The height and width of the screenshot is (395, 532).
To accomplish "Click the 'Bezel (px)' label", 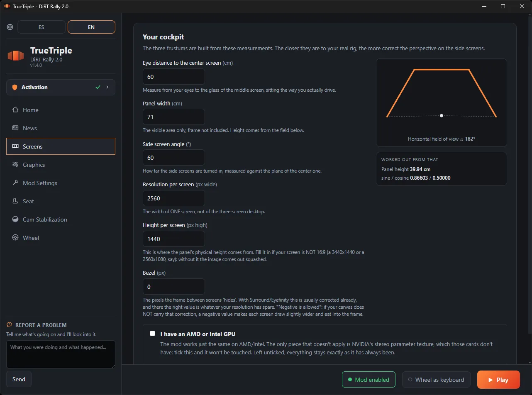I will (x=154, y=273).
